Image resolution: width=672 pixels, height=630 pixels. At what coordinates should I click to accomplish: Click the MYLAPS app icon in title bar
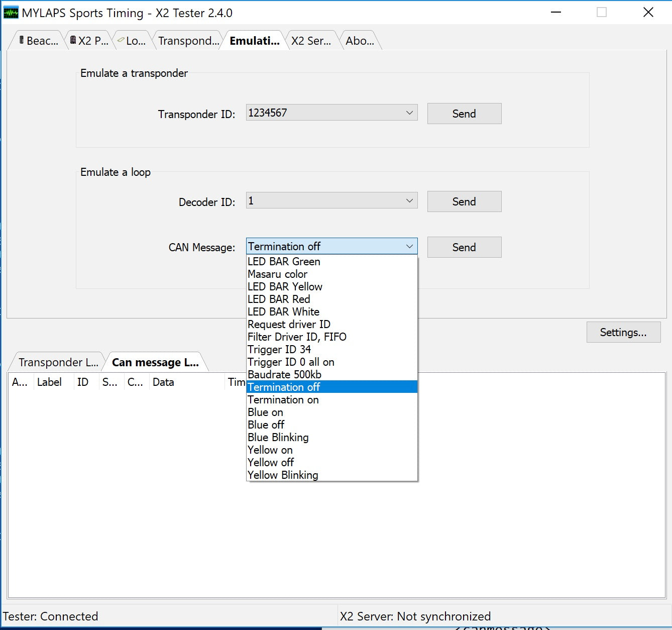(11, 13)
